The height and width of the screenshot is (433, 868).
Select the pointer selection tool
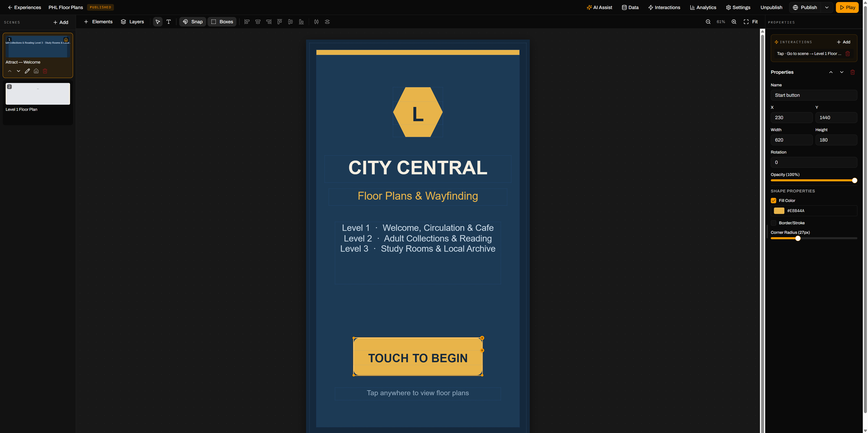[x=158, y=22]
